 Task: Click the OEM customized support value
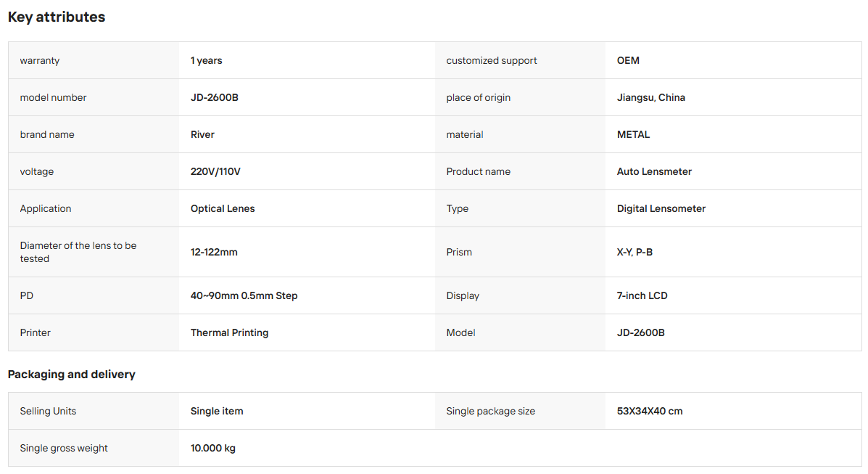pyautogui.click(x=628, y=60)
